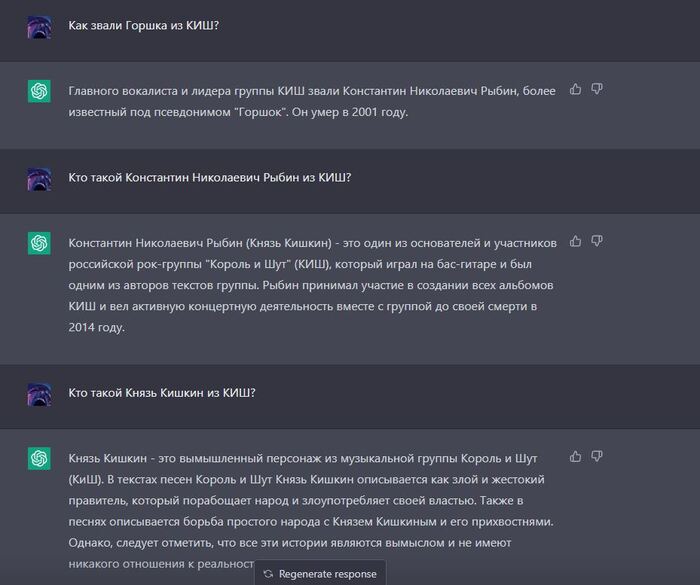
Task: Click the answer paragraph mentioning 'Король и Шут' bass-guitar
Action: click(x=310, y=285)
